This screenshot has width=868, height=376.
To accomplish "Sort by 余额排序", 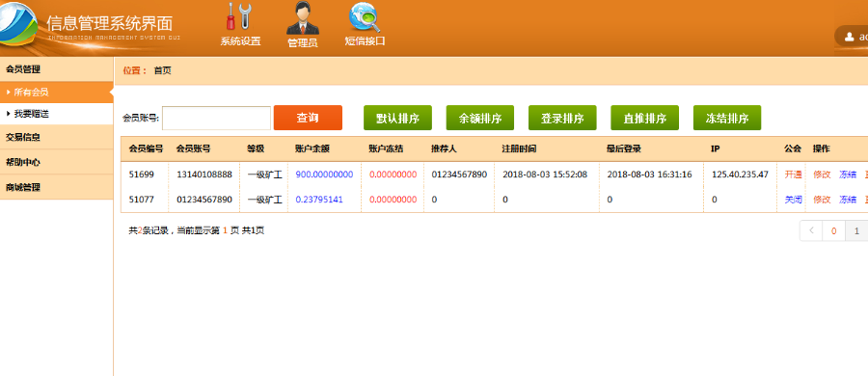I will point(480,118).
